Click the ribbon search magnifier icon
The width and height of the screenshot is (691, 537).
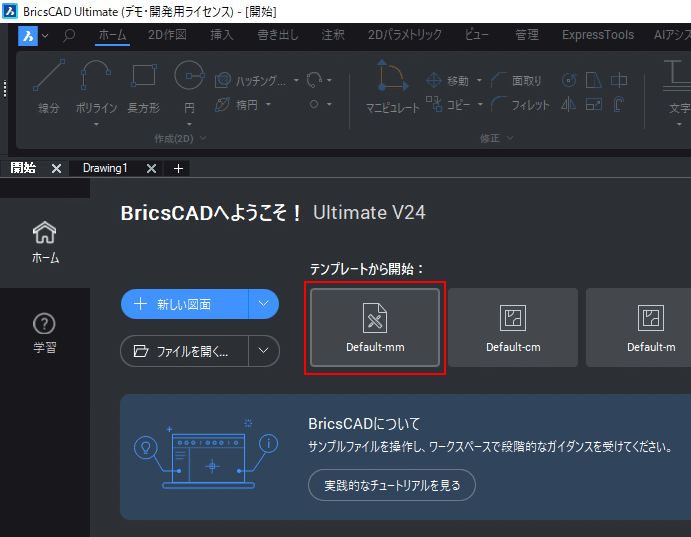pos(69,35)
